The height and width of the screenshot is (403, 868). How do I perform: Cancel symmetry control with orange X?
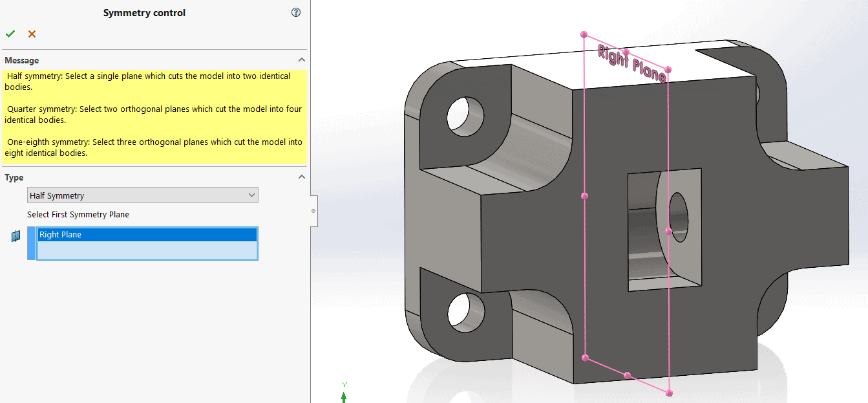point(32,34)
